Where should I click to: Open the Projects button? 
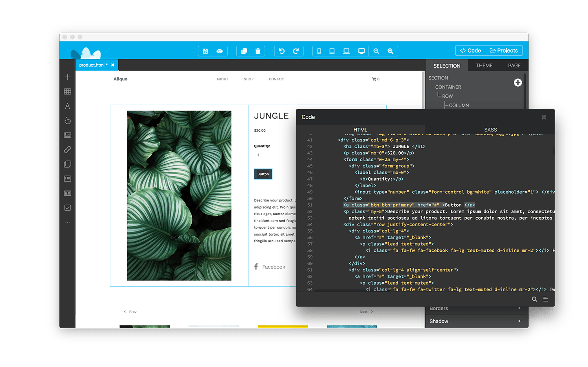(504, 51)
